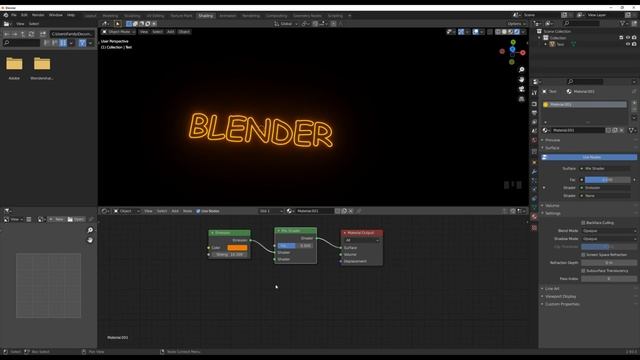Click the file browser new folder icon
This screenshot has width=640, height=360.
click(x=42, y=34)
